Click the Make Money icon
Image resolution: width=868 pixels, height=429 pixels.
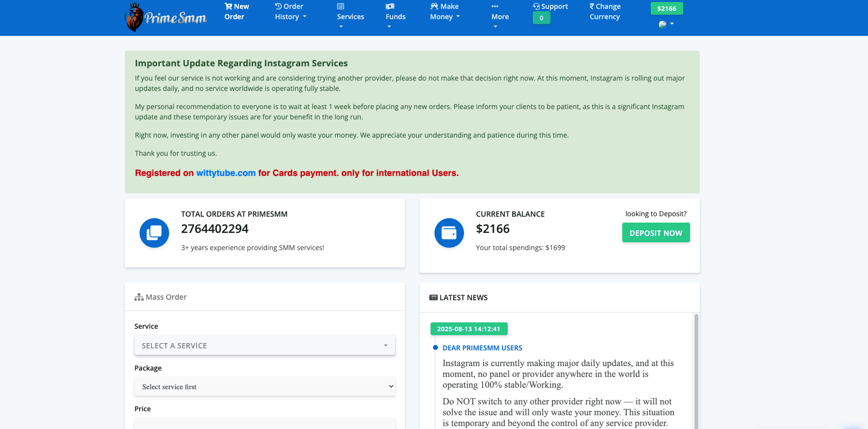[434, 6]
